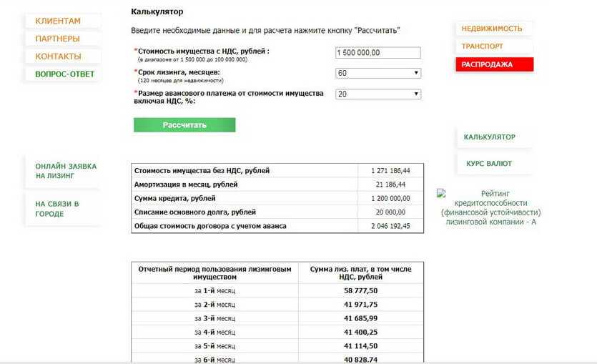Click the Амортизация в месяц row label
Viewport: 597px width, 364px height.
click(x=186, y=185)
